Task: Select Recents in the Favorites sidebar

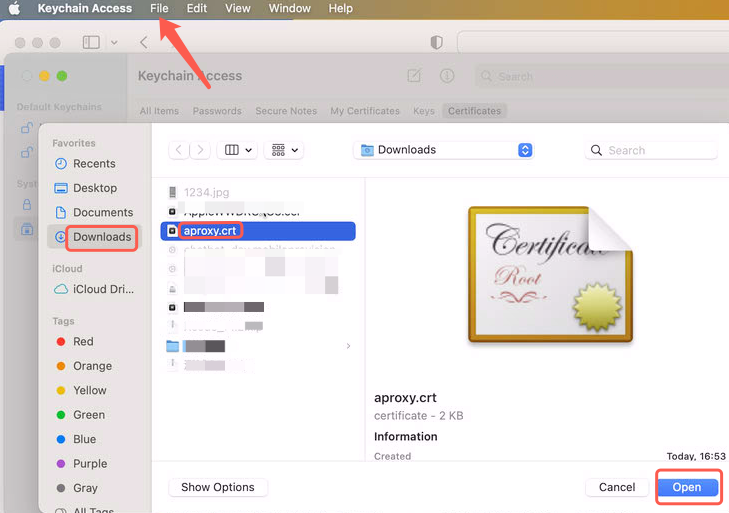Action: click(94, 164)
